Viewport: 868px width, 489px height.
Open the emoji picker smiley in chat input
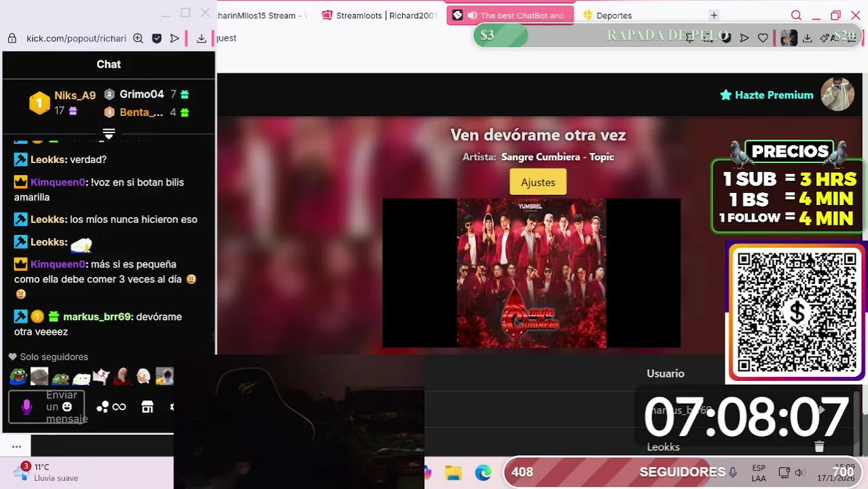pos(67,407)
